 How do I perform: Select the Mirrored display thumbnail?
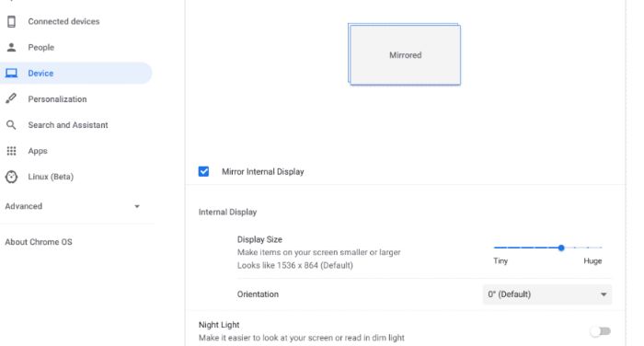point(405,54)
